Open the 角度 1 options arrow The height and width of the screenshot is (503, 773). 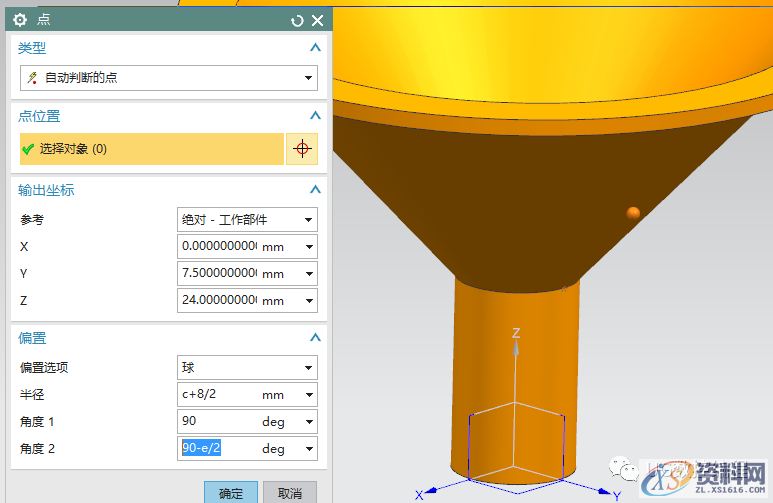(x=309, y=422)
